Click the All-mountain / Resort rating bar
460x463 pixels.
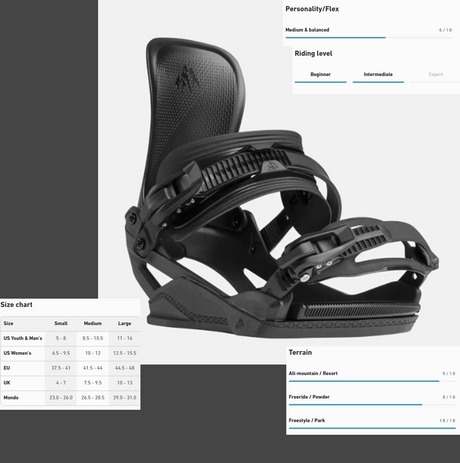372,381
